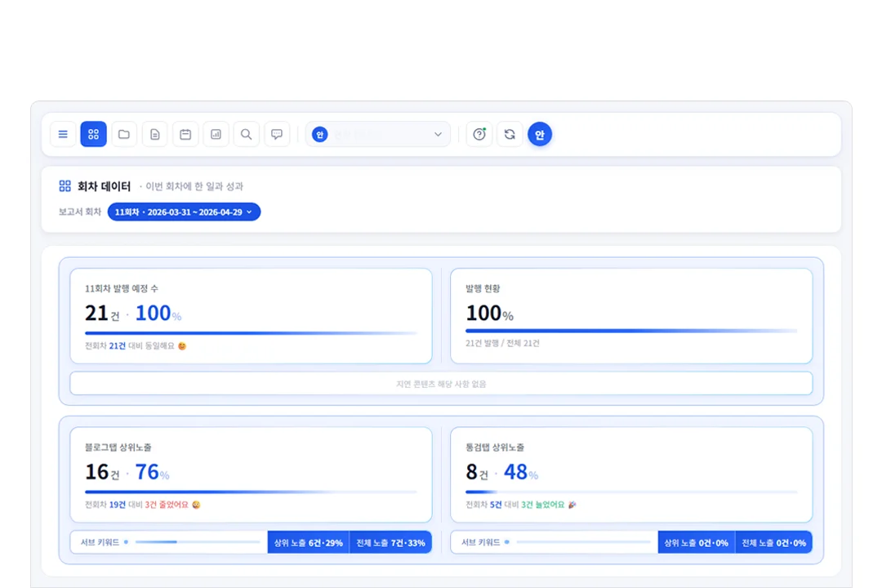Select 전체 노출 0건·0% tab
Image resolution: width=882 pixels, height=588 pixels.
[773, 543]
